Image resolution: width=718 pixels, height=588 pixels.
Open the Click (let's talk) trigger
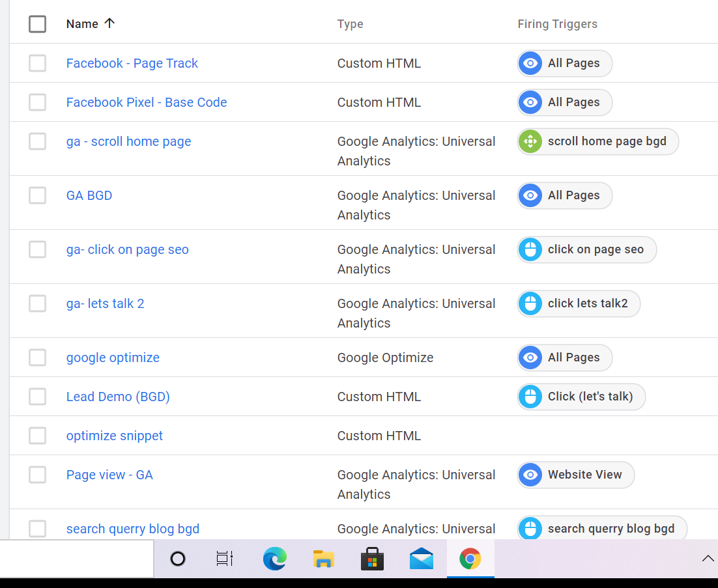[x=582, y=397]
